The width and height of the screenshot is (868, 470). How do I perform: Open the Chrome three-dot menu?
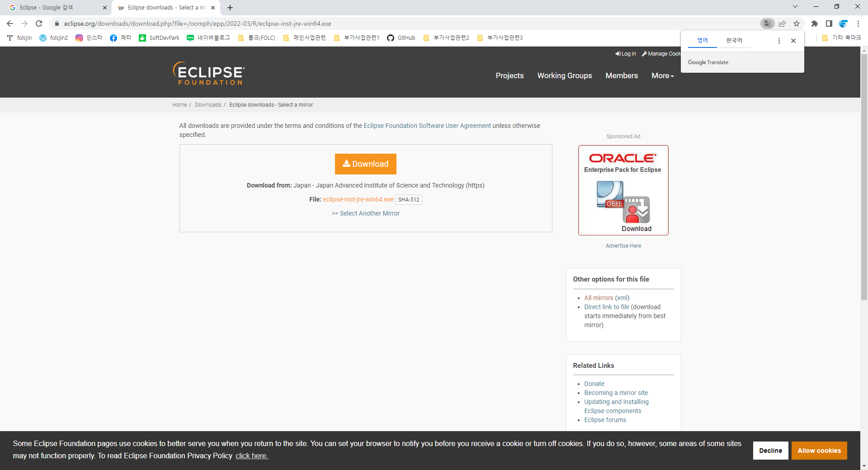858,23
